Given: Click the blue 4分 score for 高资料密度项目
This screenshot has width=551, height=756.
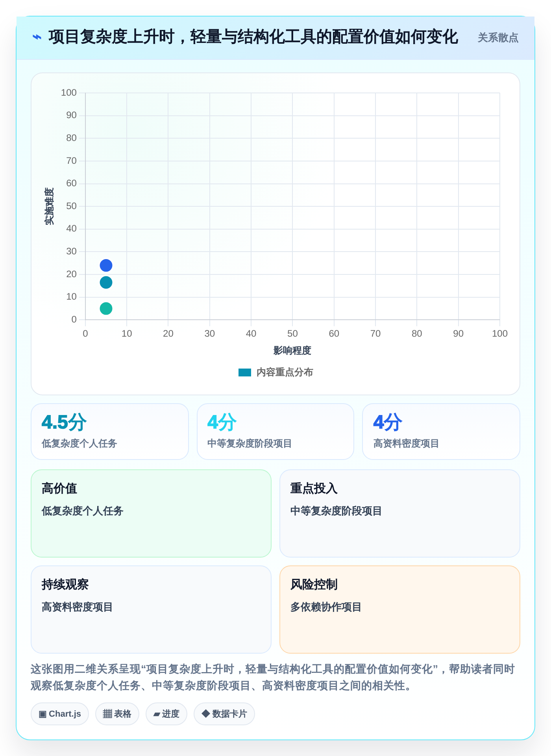Looking at the screenshot, I should coord(388,422).
